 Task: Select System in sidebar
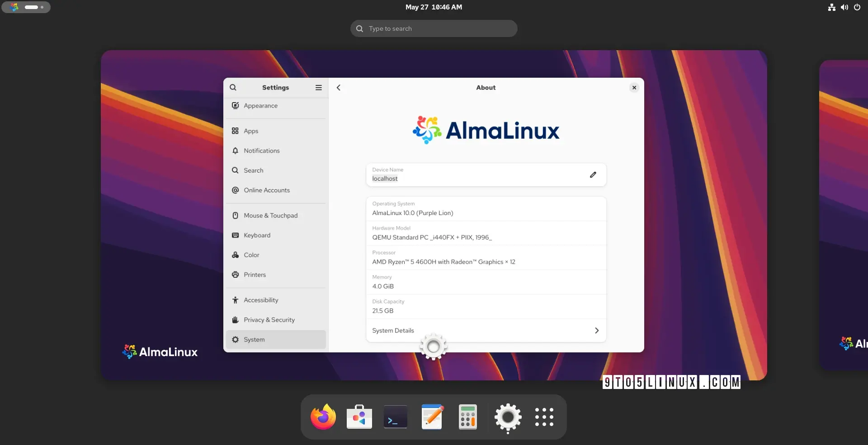point(276,340)
